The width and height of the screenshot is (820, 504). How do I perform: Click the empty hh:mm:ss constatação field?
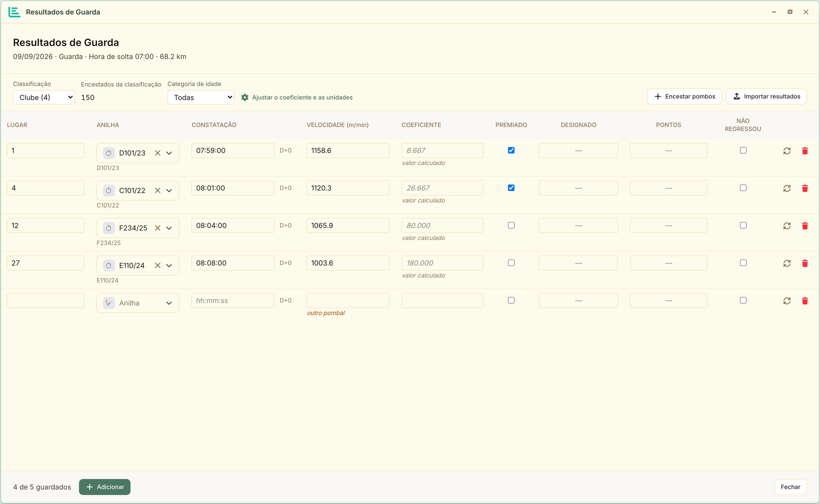click(x=233, y=300)
